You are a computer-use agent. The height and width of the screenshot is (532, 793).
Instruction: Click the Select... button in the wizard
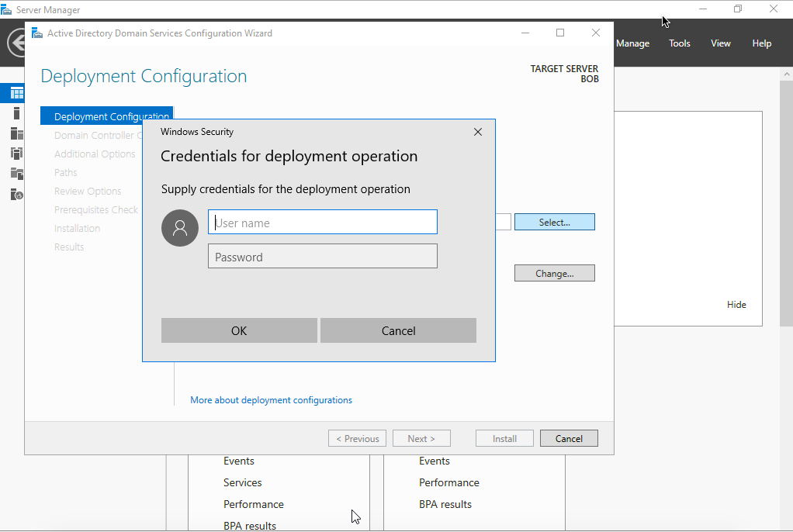[x=554, y=222]
